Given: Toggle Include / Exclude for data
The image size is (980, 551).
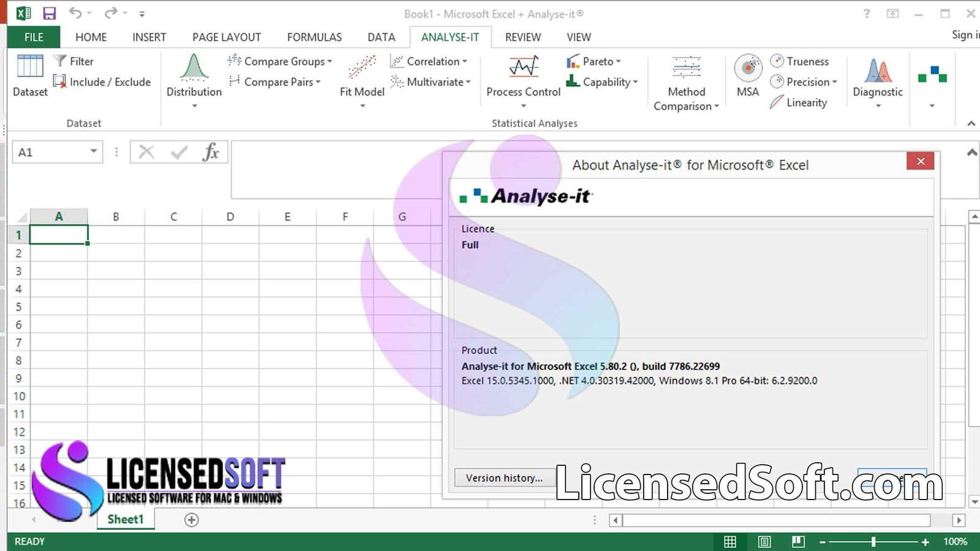Looking at the screenshot, I should [102, 81].
